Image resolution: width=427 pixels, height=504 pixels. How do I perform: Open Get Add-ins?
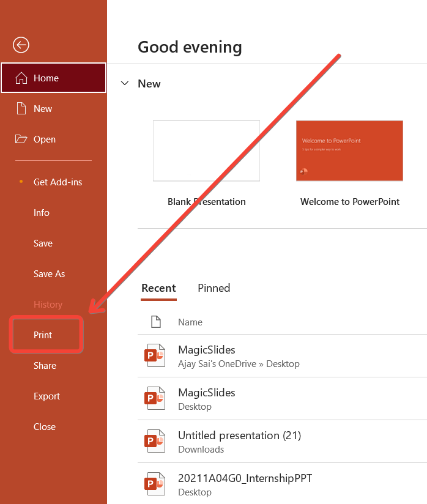pos(53,182)
